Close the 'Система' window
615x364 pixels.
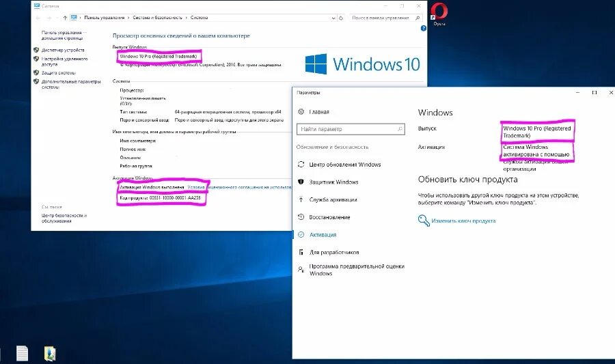(419, 6)
